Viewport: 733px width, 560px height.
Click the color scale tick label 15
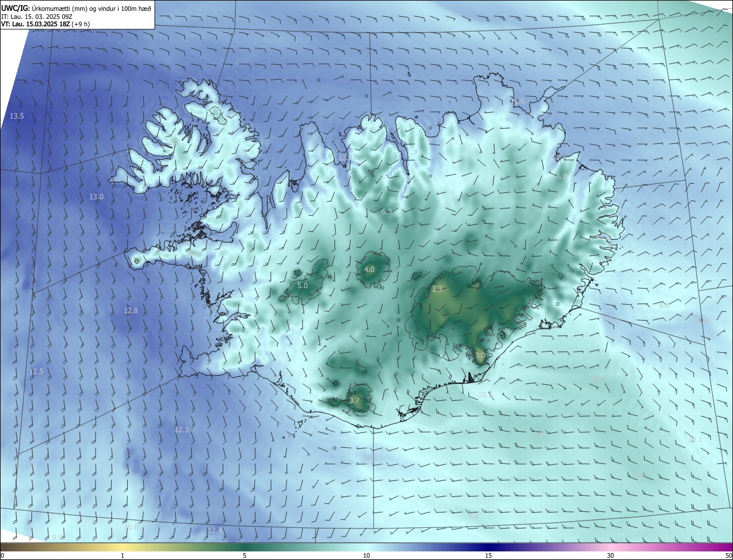488,555
